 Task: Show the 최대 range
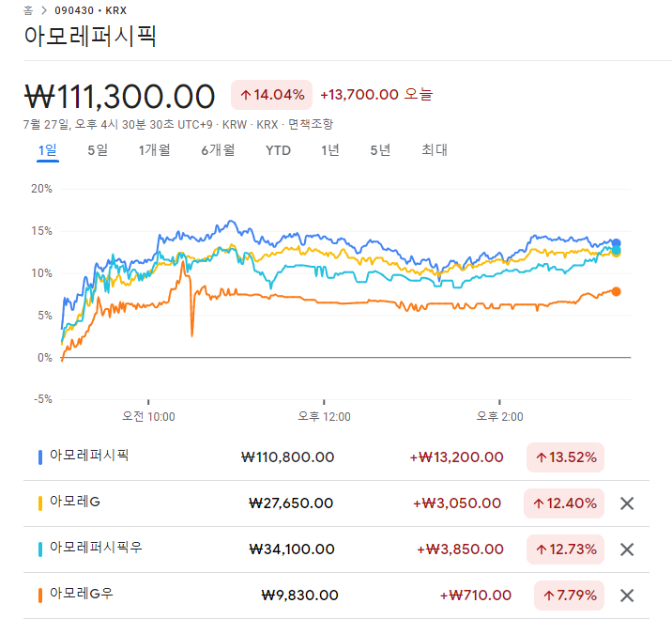coord(435,150)
